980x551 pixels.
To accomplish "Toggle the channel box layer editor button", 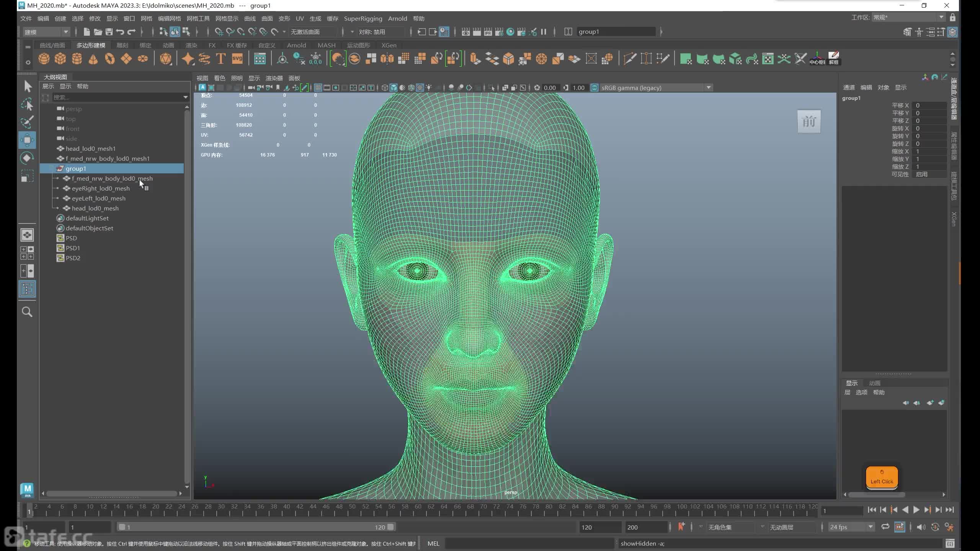I will [x=952, y=32].
